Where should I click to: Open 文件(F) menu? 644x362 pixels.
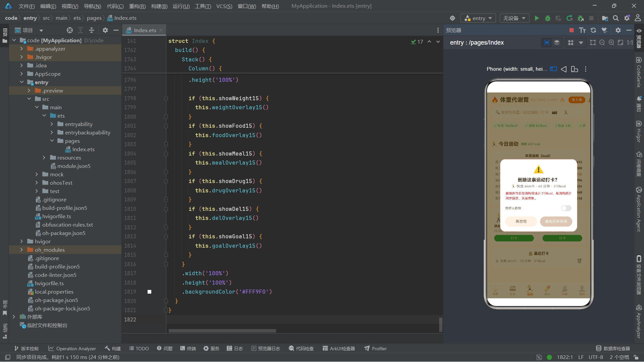pyautogui.click(x=26, y=6)
